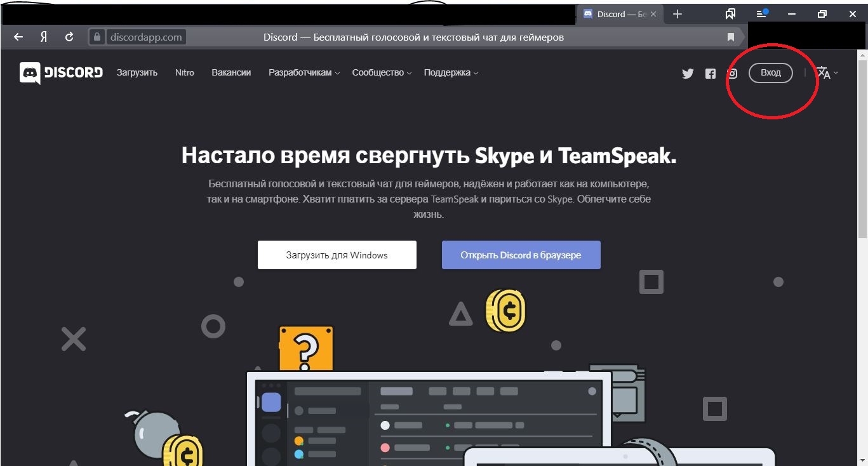This screenshot has width=868, height=466.
Task: Expand the Разработчикам dropdown menu
Action: coord(304,72)
